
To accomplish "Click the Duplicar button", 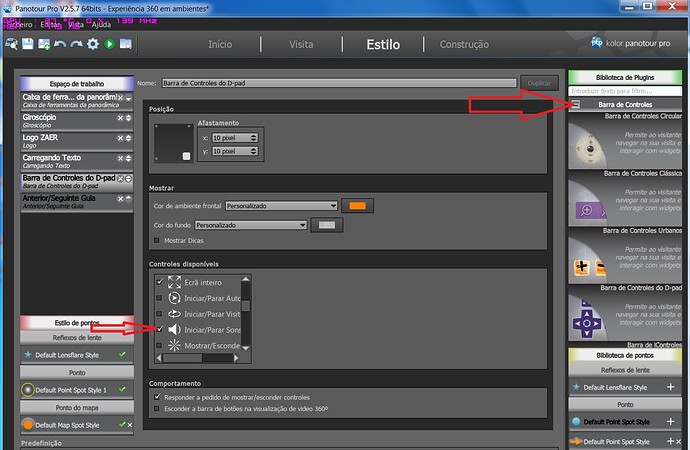I will (x=540, y=83).
